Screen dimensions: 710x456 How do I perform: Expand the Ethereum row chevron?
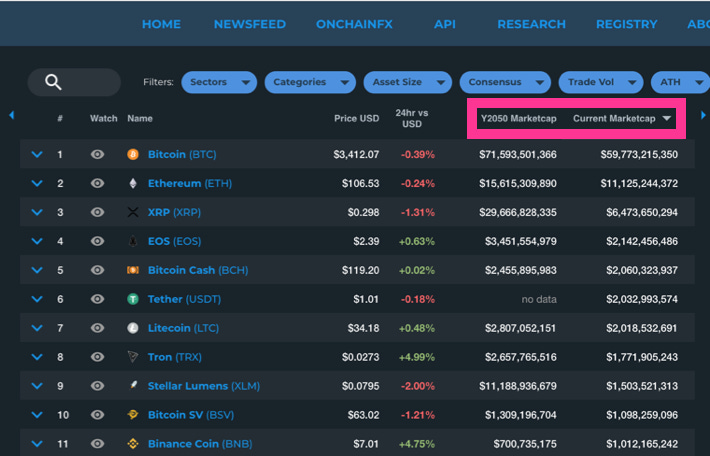point(37,183)
